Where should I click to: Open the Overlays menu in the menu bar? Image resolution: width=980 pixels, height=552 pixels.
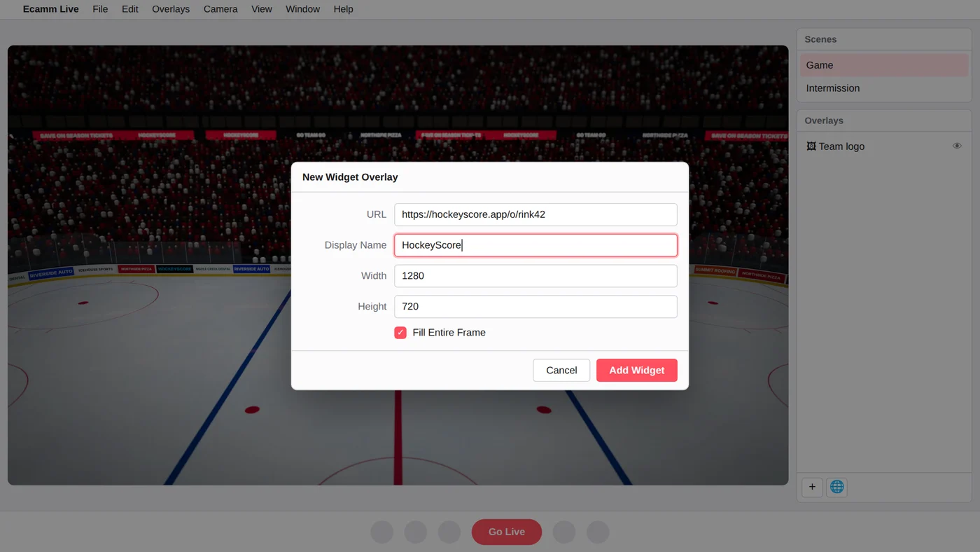(171, 9)
